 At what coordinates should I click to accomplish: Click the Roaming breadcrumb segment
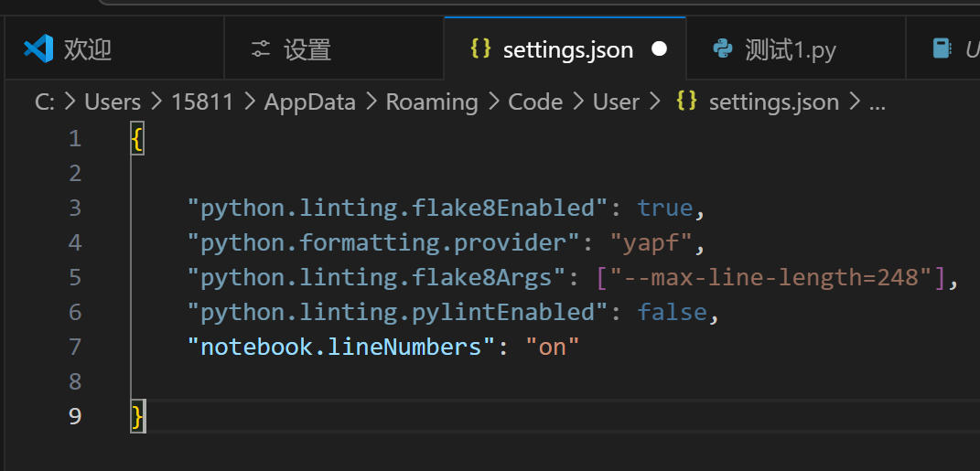coord(432,102)
